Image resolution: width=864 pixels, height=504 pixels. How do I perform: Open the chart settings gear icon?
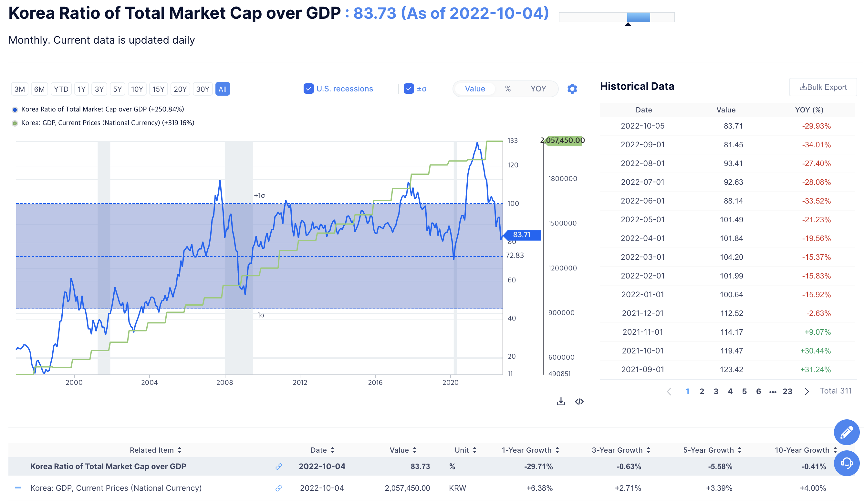[x=572, y=89]
